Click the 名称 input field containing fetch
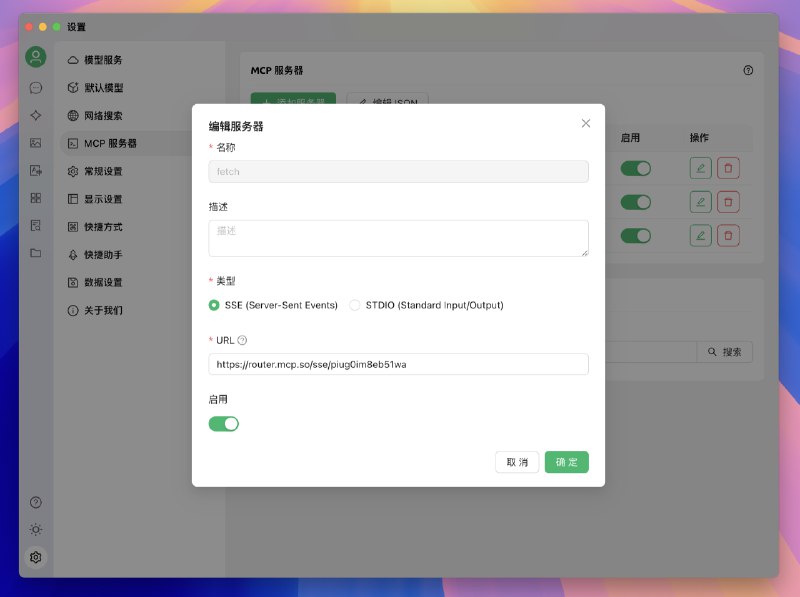Image resolution: width=800 pixels, height=597 pixels. pyautogui.click(x=398, y=171)
